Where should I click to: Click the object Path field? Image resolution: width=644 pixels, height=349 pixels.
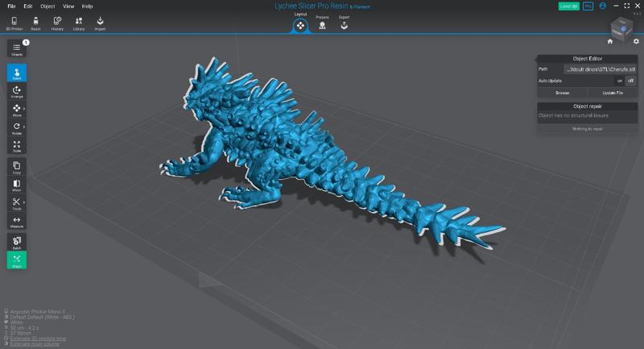[601, 69]
